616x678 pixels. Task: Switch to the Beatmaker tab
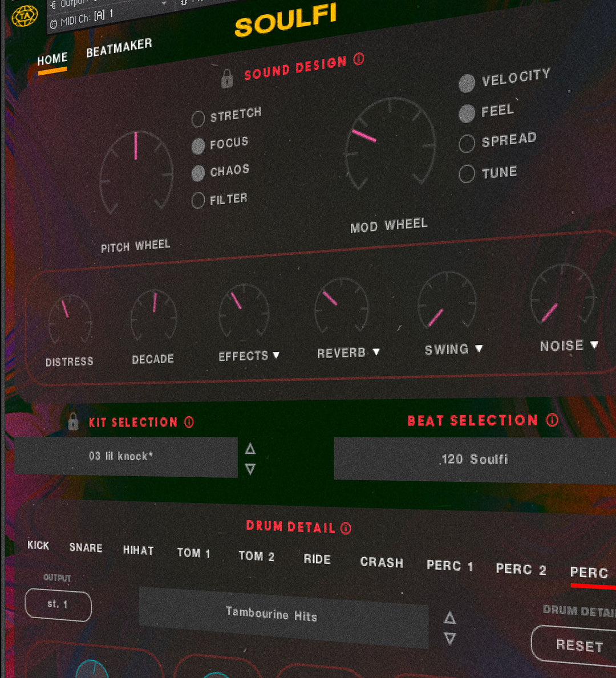coord(119,44)
